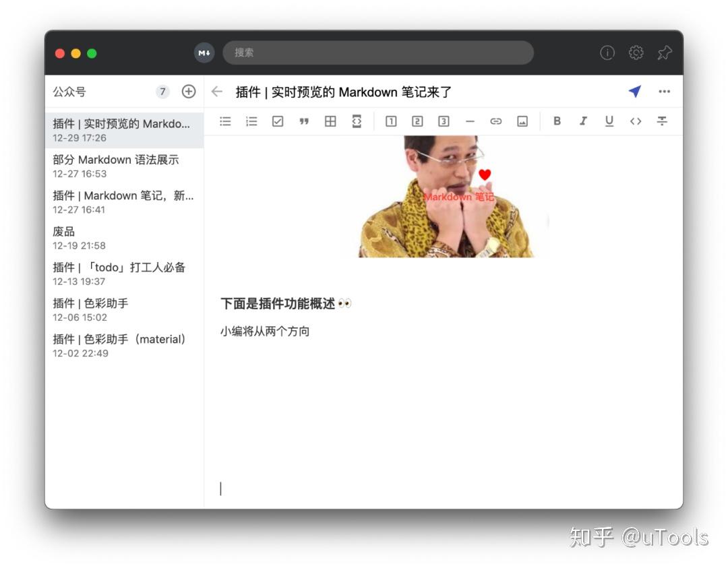Open the more options menu
This screenshot has height=568, width=728.
pyautogui.click(x=665, y=92)
